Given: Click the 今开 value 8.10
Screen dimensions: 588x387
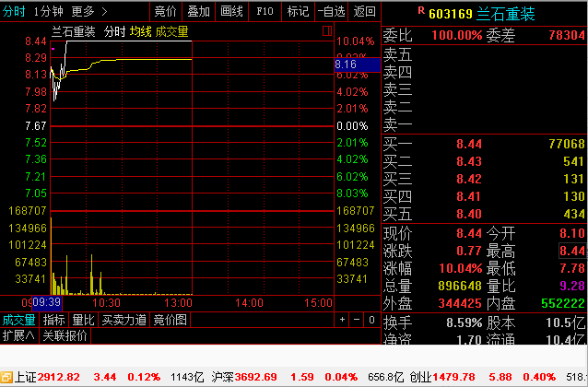Looking at the screenshot, I should 572,233.
